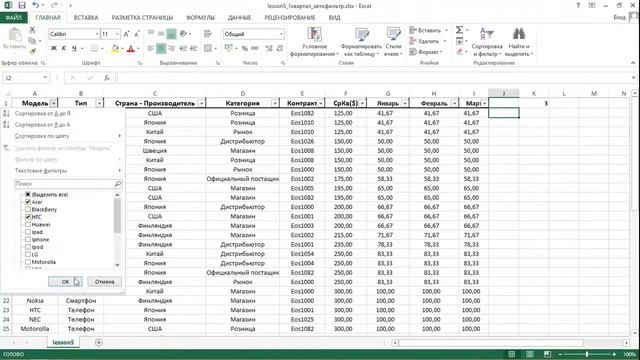Open the ФАЙЛ tab

click(13, 18)
